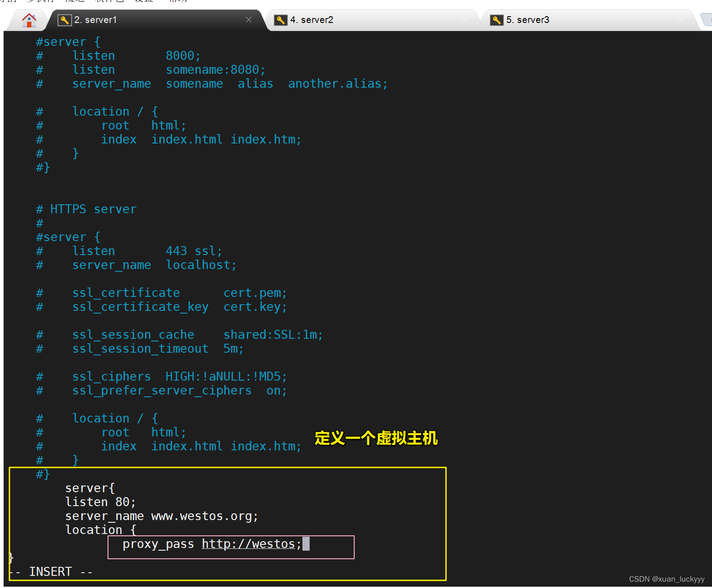
Task: Click the 'listen 80;' line
Action: pyautogui.click(x=100, y=502)
